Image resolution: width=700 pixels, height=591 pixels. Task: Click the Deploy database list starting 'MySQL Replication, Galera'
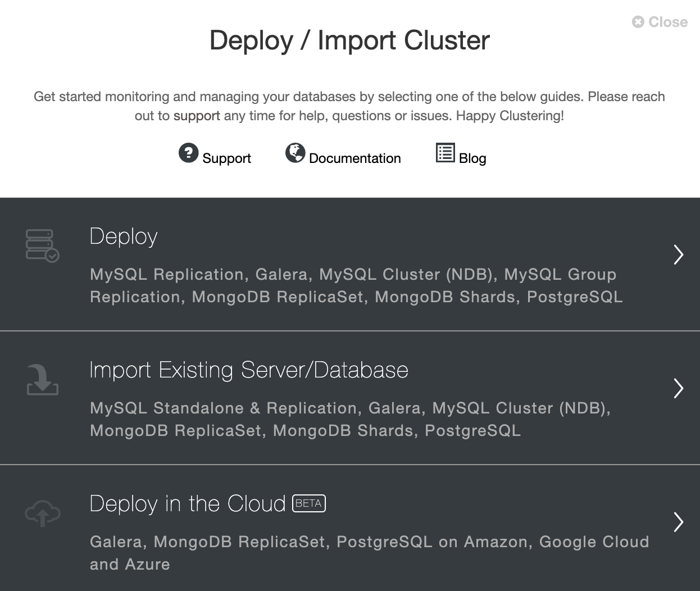pyautogui.click(x=356, y=285)
